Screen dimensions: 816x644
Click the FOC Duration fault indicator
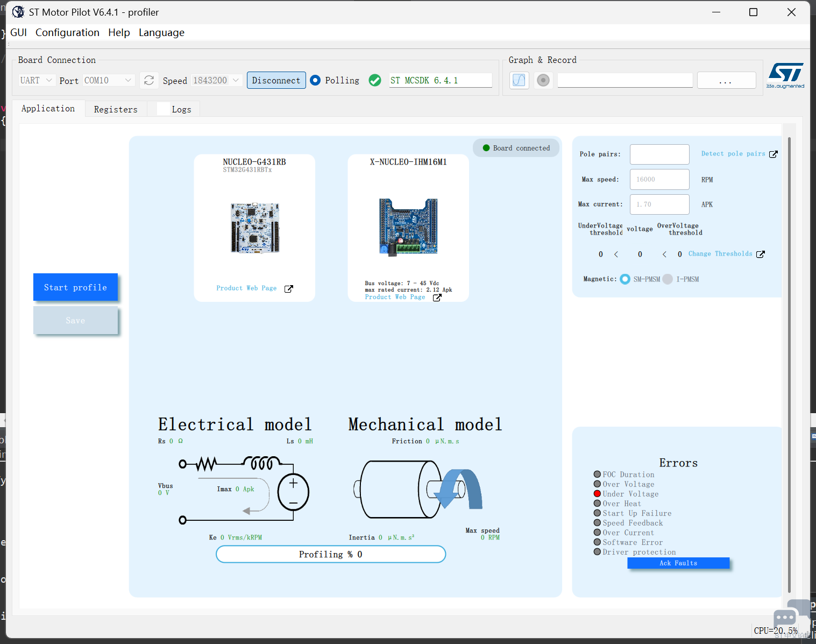pos(597,475)
